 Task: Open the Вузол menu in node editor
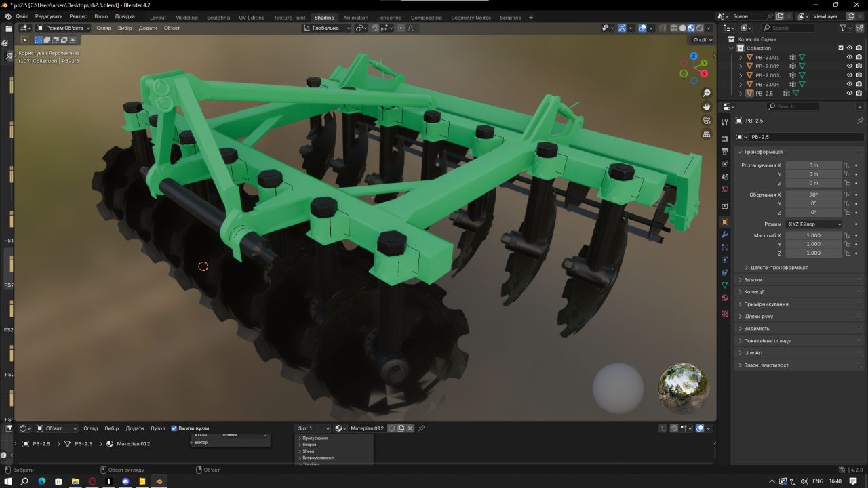point(157,428)
